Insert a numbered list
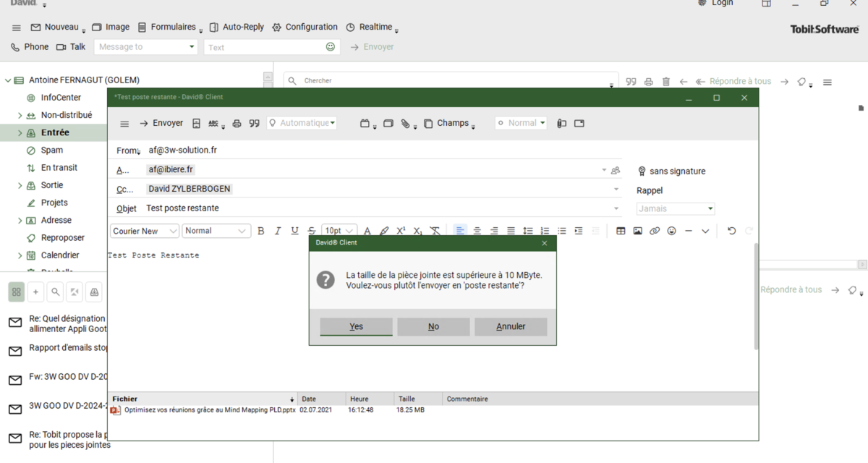 [545, 231]
